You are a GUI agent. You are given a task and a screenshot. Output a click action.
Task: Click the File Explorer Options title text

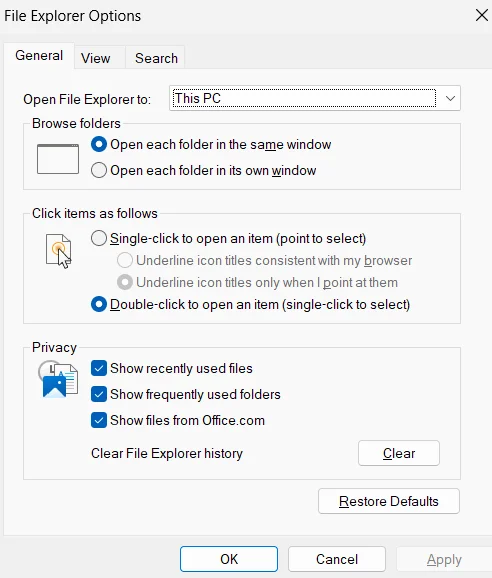[x=73, y=16]
